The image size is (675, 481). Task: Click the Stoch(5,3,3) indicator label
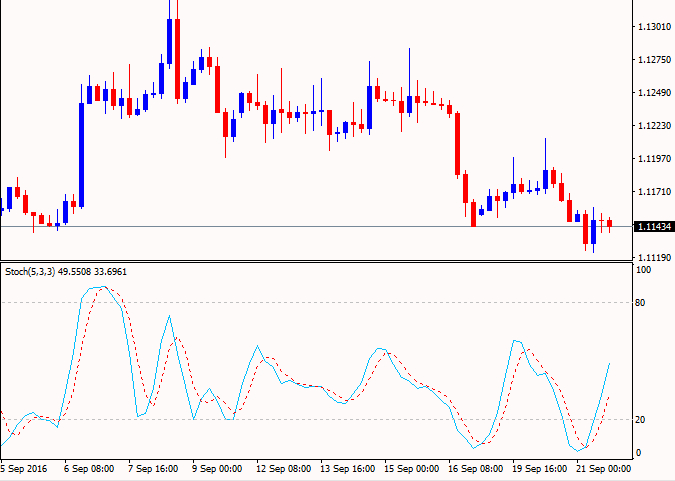30,272
